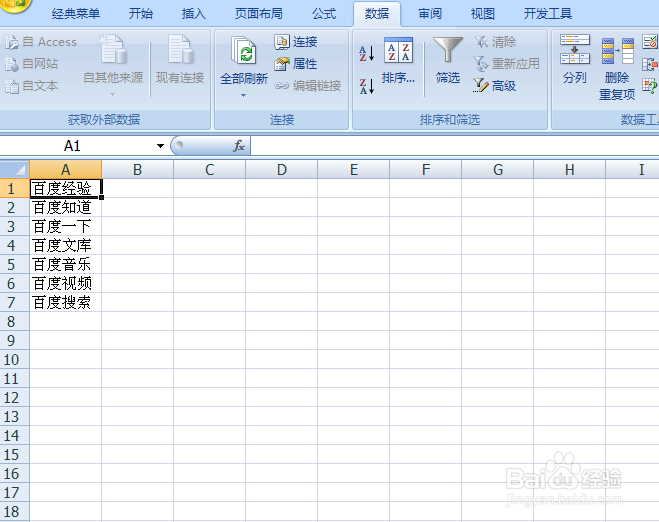Open Connections (连接)
Image resolution: width=659 pixels, height=522 pixels.
click(296, 42)
